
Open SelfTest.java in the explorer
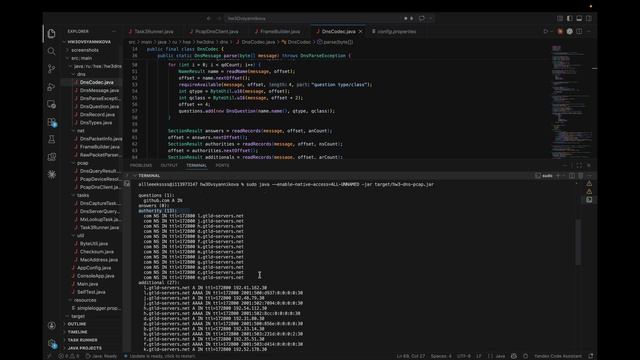tap(92, 292)
